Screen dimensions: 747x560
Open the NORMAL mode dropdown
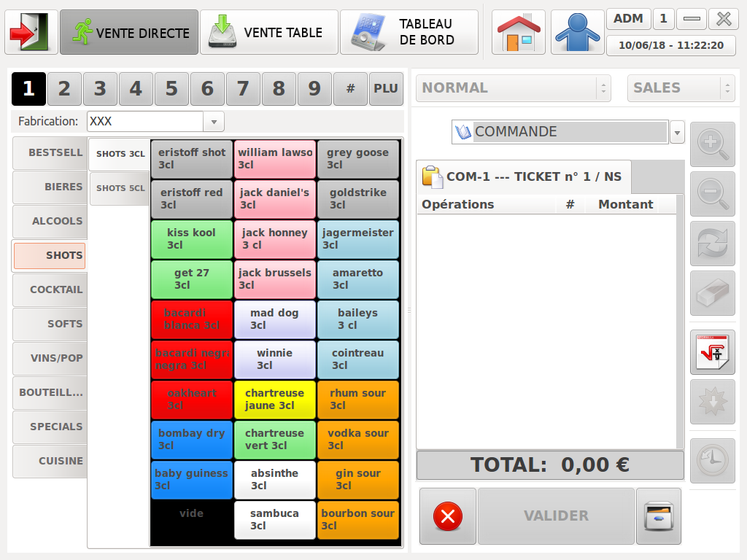[x=513, y=88]
